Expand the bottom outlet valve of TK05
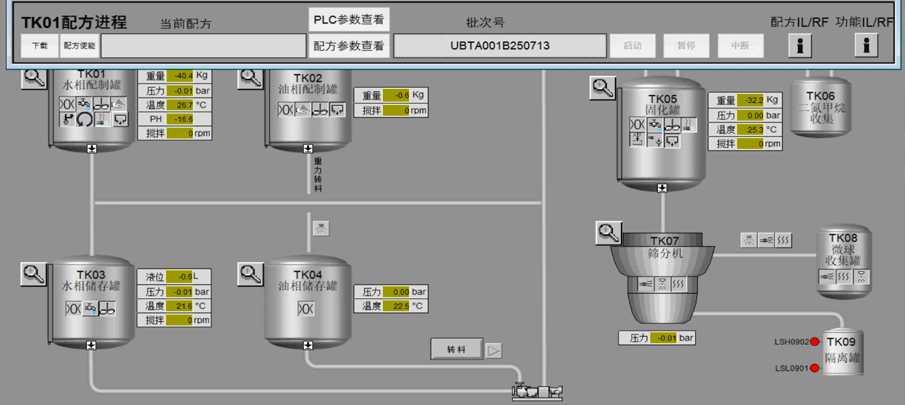The image size is (905, 405). point(663,185)
